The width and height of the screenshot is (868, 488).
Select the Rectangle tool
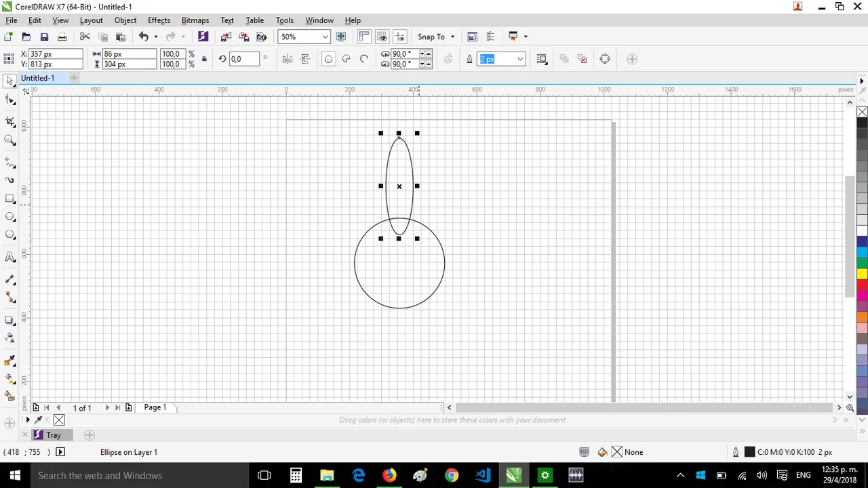pyautogui.click(x=10, y=199)
